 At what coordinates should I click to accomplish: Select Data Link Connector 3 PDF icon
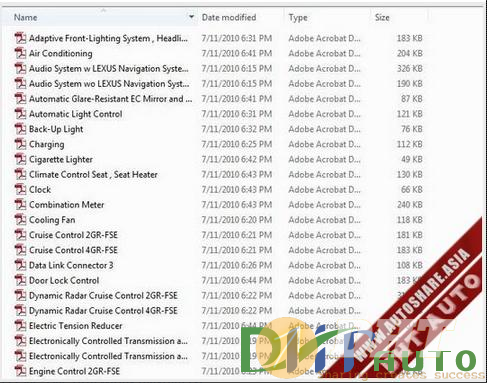[x=20, y=265]
